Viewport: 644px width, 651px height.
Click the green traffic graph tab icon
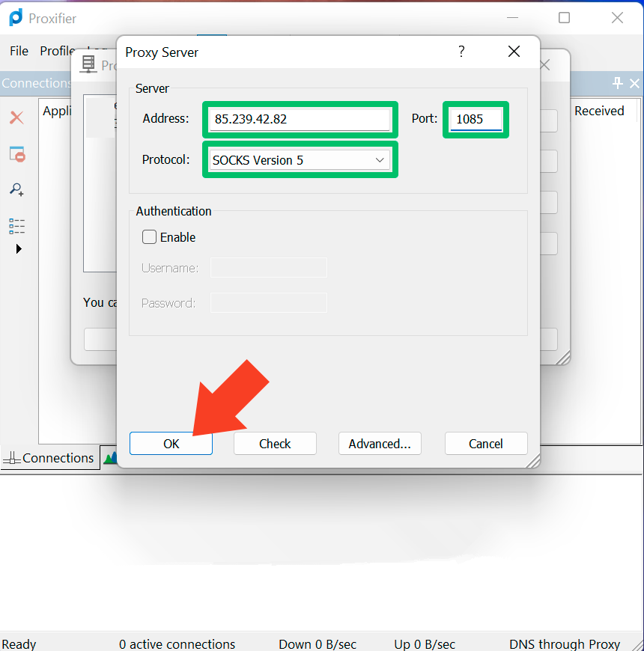pyautogui.click(x=109, y=457)
